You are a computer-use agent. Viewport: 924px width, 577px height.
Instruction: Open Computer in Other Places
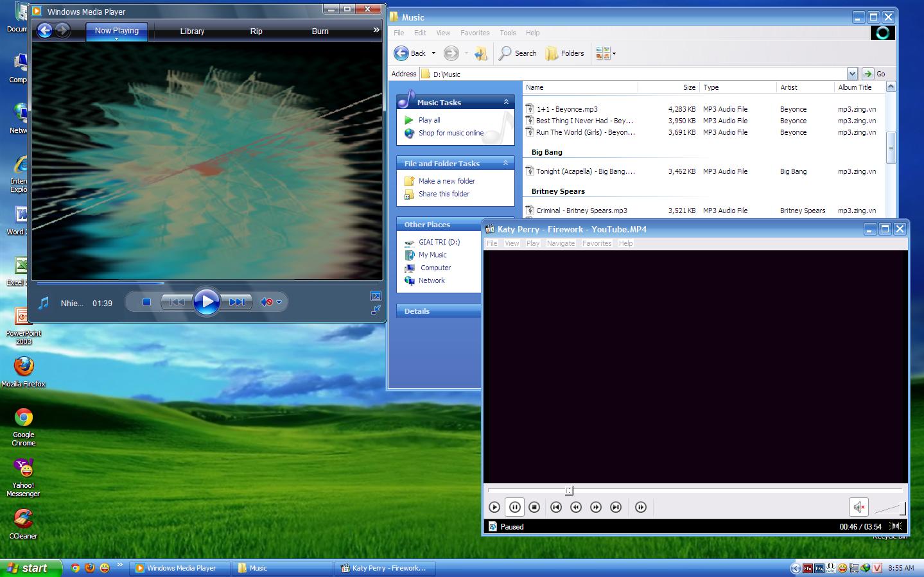point(435,268)
